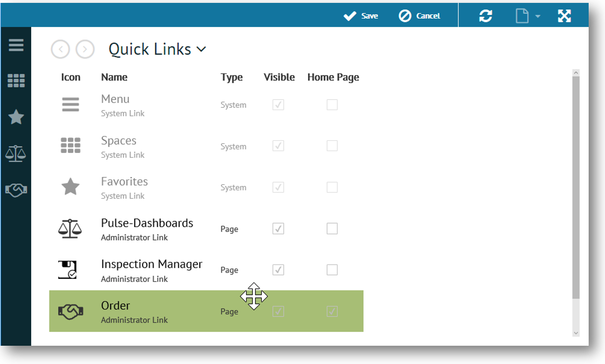Viewport: 605px width, 364px height.
Task: Toggle fullscreen with the expand icon
Action: tap(564, 16)
